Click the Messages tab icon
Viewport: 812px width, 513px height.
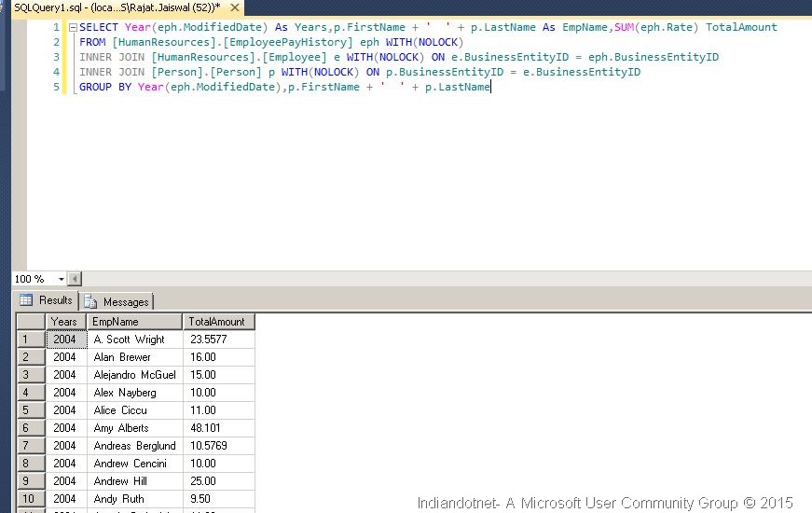pos(90,301)
